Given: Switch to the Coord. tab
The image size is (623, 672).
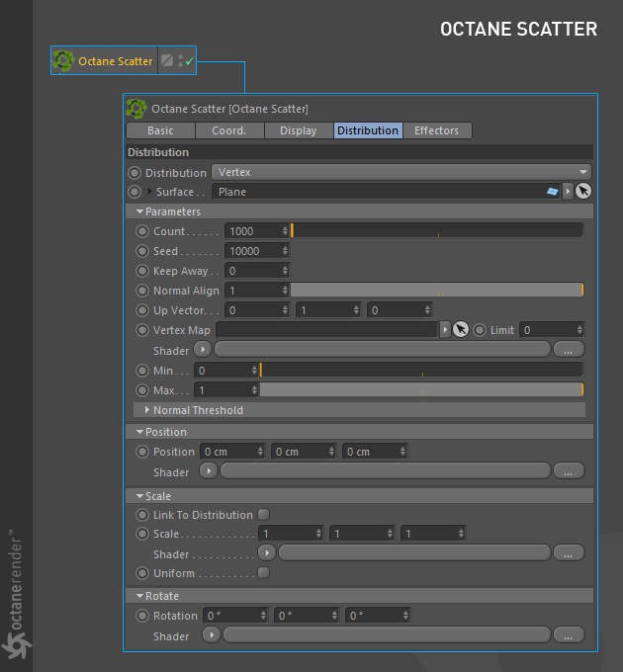Looking at the screenshot, I should [x=229, y=130].
